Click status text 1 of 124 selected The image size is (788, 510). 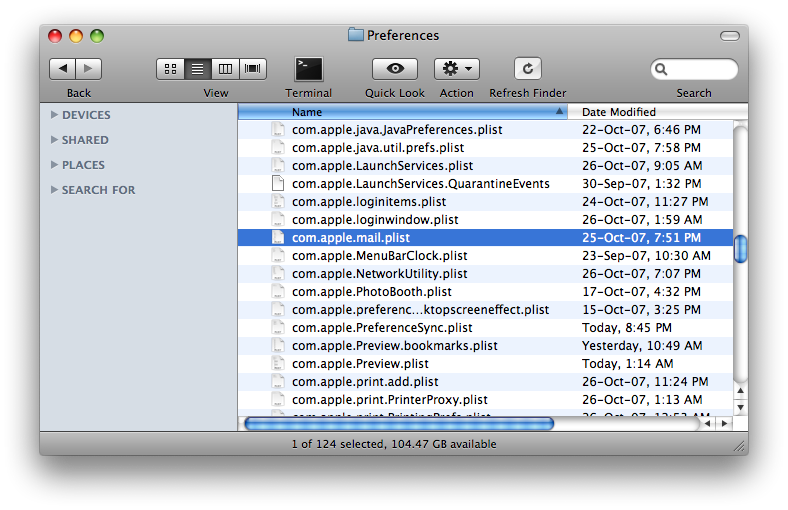[338, 444]
